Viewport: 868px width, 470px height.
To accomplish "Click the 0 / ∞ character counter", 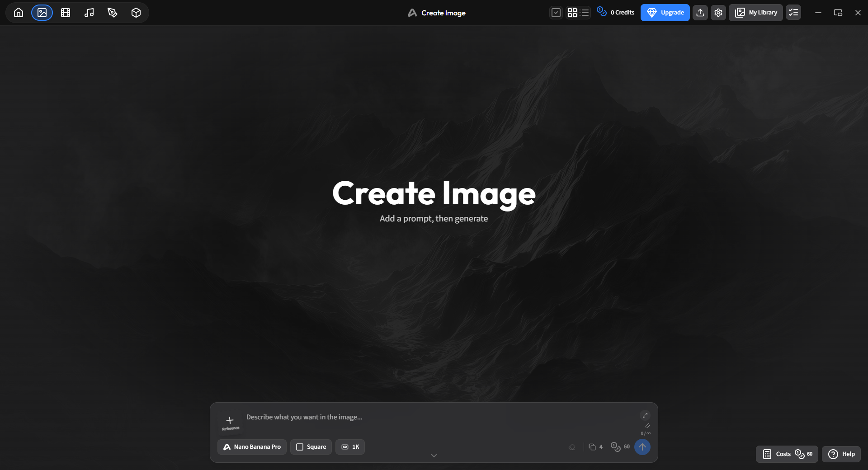I will tap(646, 433).
